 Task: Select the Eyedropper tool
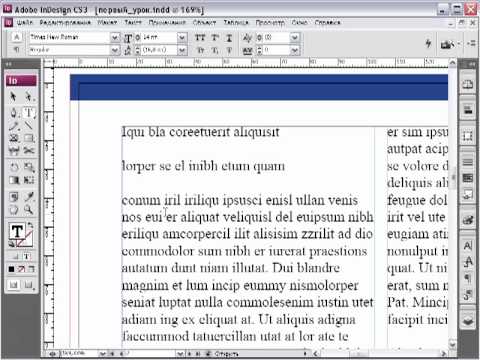[x=29, y=197]
